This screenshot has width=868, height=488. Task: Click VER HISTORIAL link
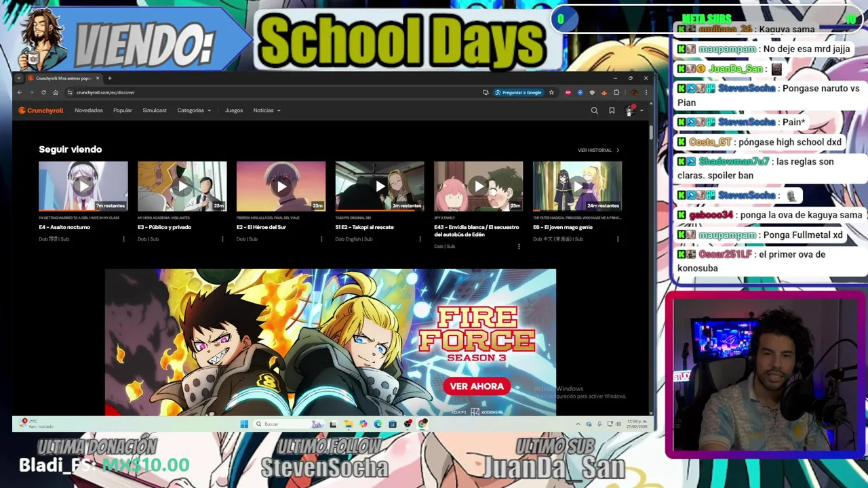coord(598,150)
